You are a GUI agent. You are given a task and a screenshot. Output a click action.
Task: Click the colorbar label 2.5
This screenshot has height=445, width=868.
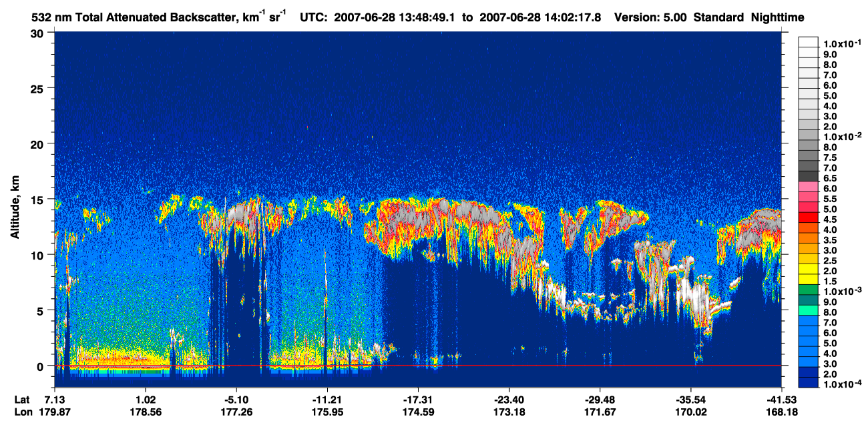click(x=829, y=261)
